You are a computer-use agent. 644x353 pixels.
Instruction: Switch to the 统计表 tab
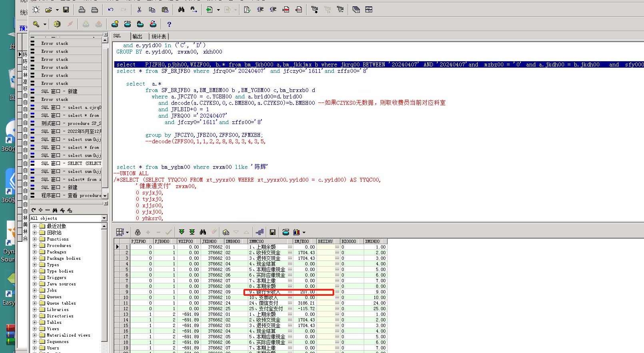click(159, 36)
